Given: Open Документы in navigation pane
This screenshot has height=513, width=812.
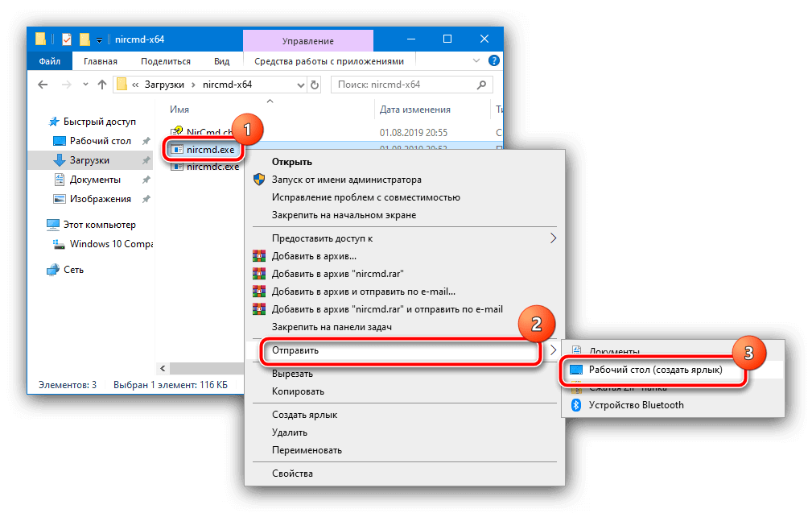Looking at the screenshot, I should coord(88,180).
